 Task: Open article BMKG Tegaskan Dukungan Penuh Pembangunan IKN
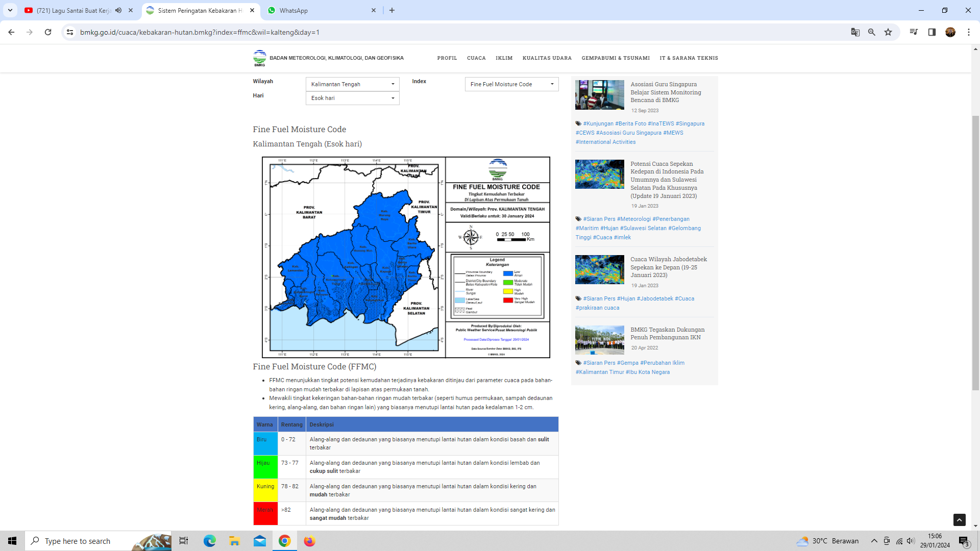click(668, 334)
